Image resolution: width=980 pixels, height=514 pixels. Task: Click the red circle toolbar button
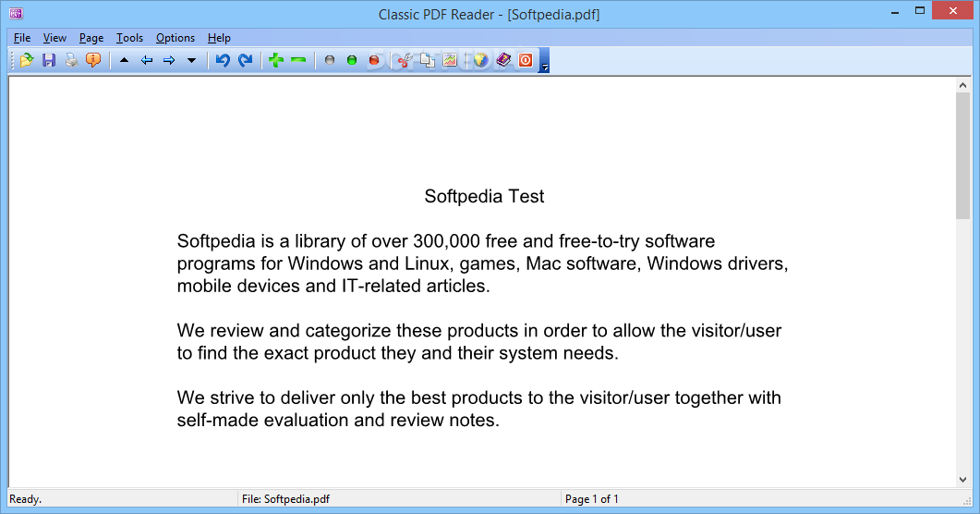[x=374, y=60]
